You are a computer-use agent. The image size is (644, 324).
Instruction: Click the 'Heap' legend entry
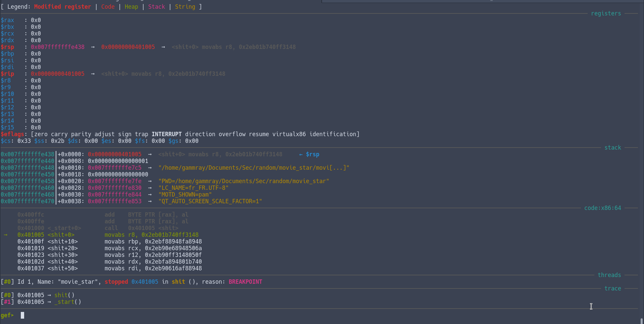pos(131,7)
